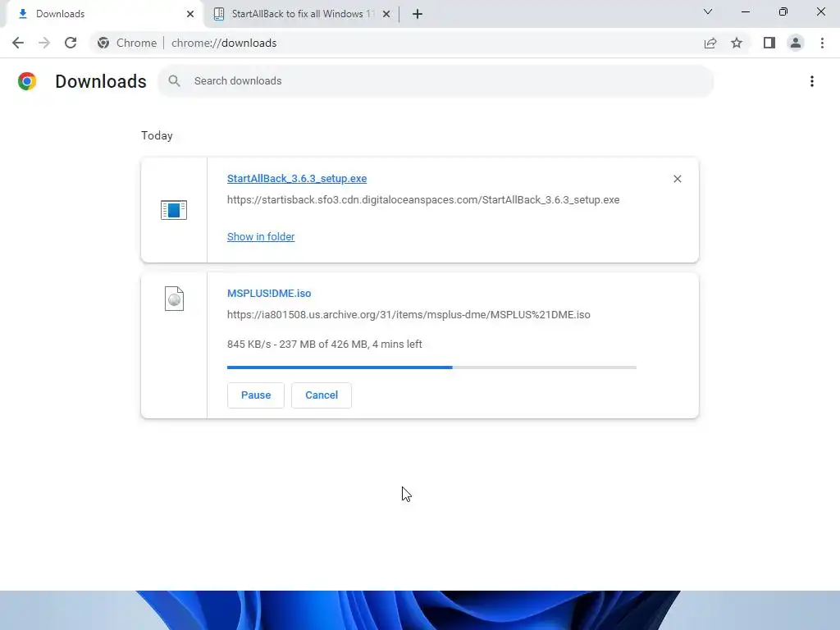The height and width of the screenshot is (630, 840).
Task: Focus the Search downloads field
Action: pos(436,81)
